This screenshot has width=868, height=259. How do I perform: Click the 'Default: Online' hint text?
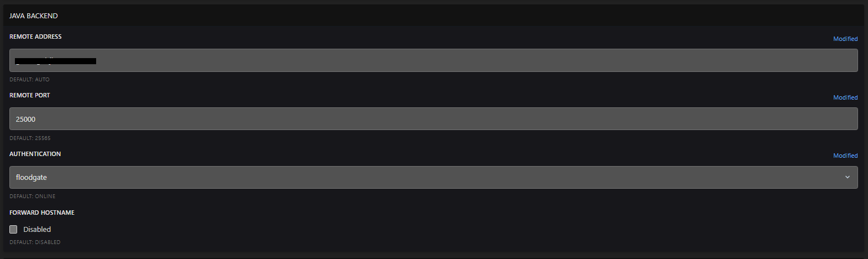point(33,196)
